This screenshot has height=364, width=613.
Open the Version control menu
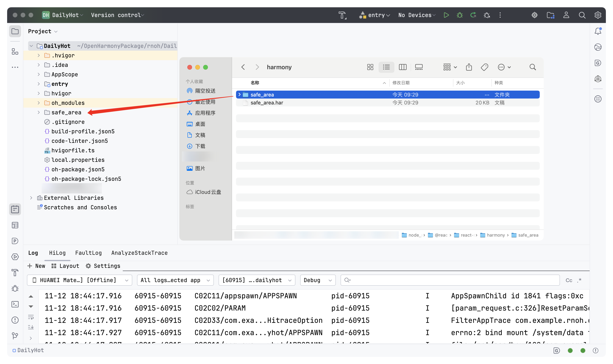click(x=117, y=15)
